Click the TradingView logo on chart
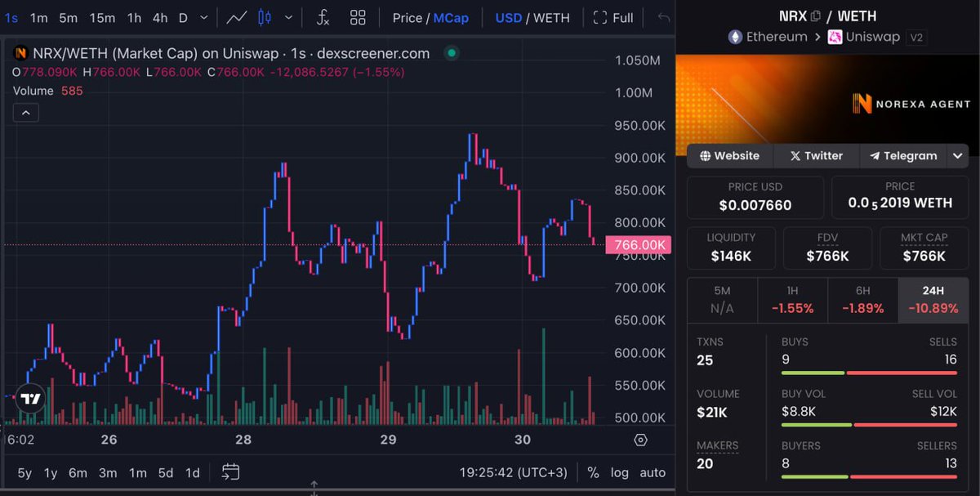 coord(30,400)
